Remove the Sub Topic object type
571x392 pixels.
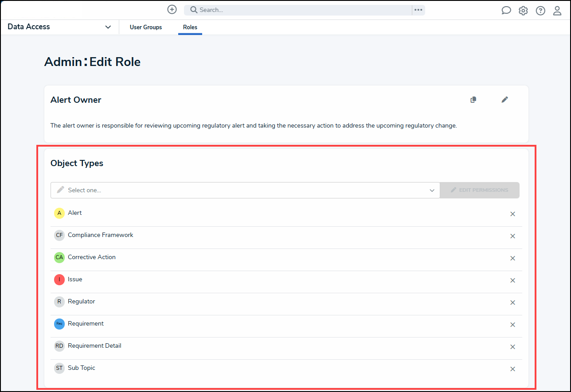pos(512,369)
